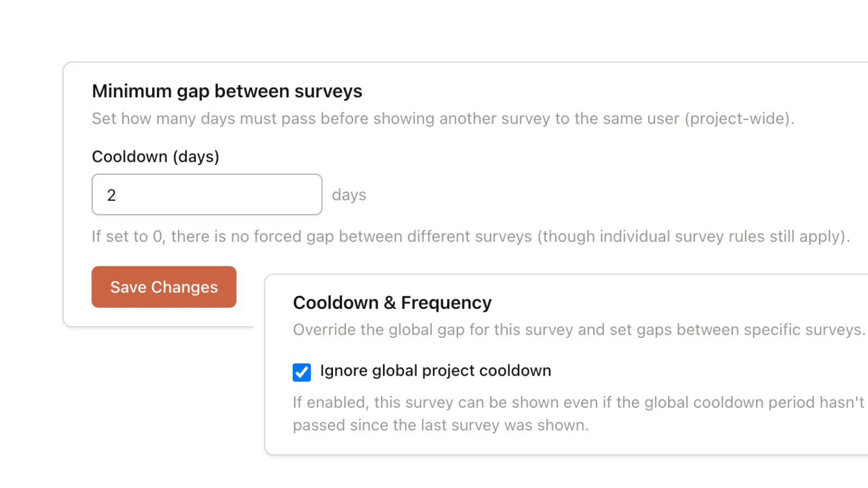
Task: Click the 'Cooldown (days)' field label
Action: (155, 156)
